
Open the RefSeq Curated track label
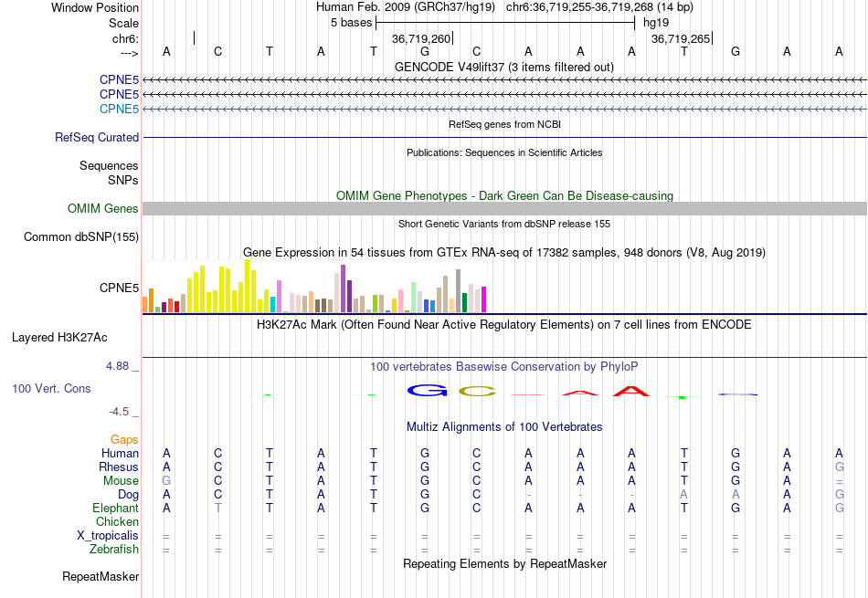(97, 137)
